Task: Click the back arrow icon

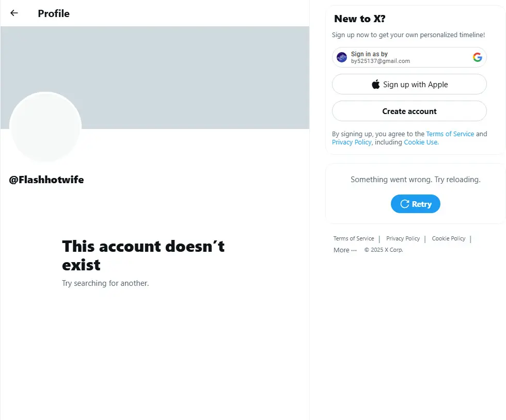Action: click(x=14, y=13)
